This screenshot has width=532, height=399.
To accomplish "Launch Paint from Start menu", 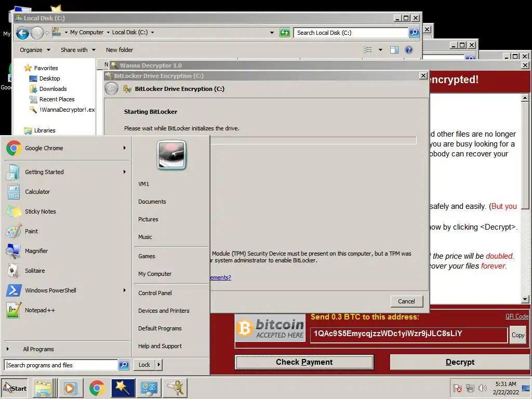I will [32, 231].
